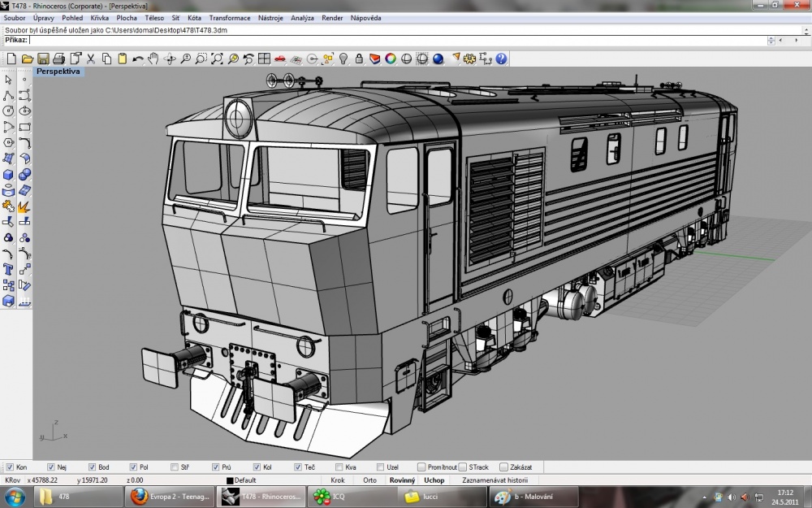The image size is (812, 508).
Task: Click the Perspektiva viewport title
Action: [x=58, y=72]
